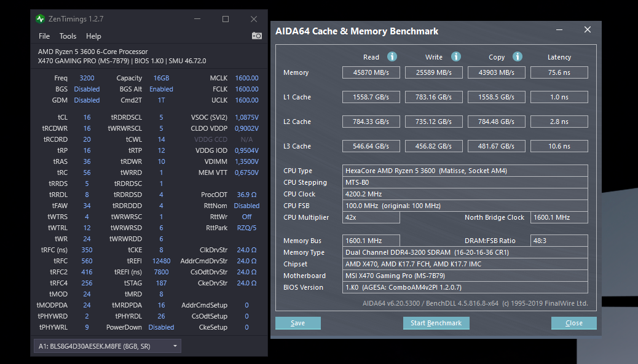Screen dimensions: 638x364
Task: Click Save in AIDA64 benchmark window
Action: [298, 323]
